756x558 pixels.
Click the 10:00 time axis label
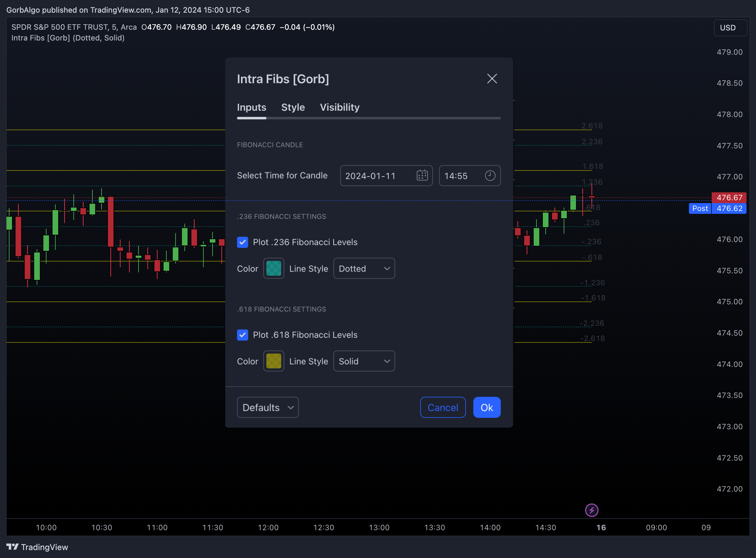pyautogui.click(x=46, y=528)
